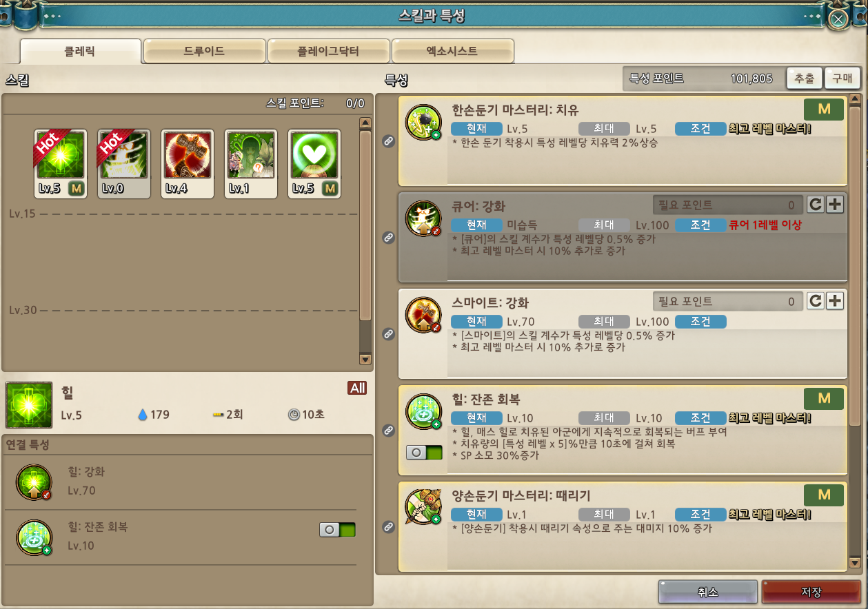Click the 양손둔기 마스터리: 때리기 attribute icon
868x609 pixels.
pos(423,508)
